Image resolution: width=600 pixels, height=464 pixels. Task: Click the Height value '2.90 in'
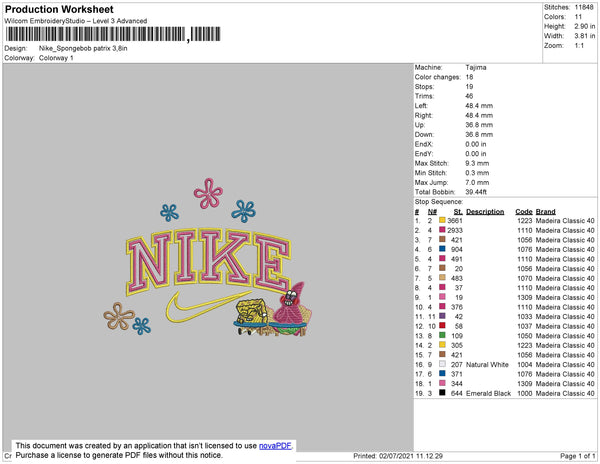tap(585, 26)
